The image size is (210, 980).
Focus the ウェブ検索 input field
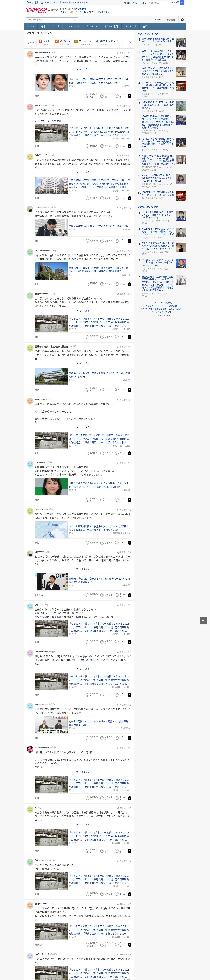[158, 3]
